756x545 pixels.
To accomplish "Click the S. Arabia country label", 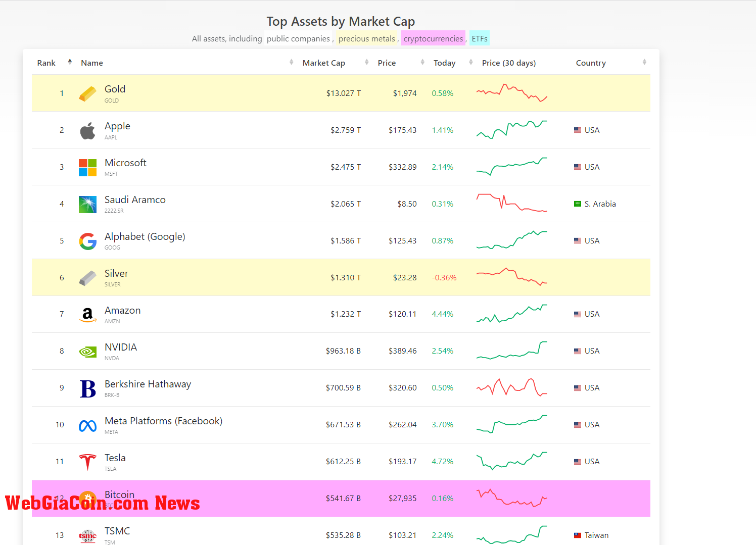I will (x=600, y=204).
